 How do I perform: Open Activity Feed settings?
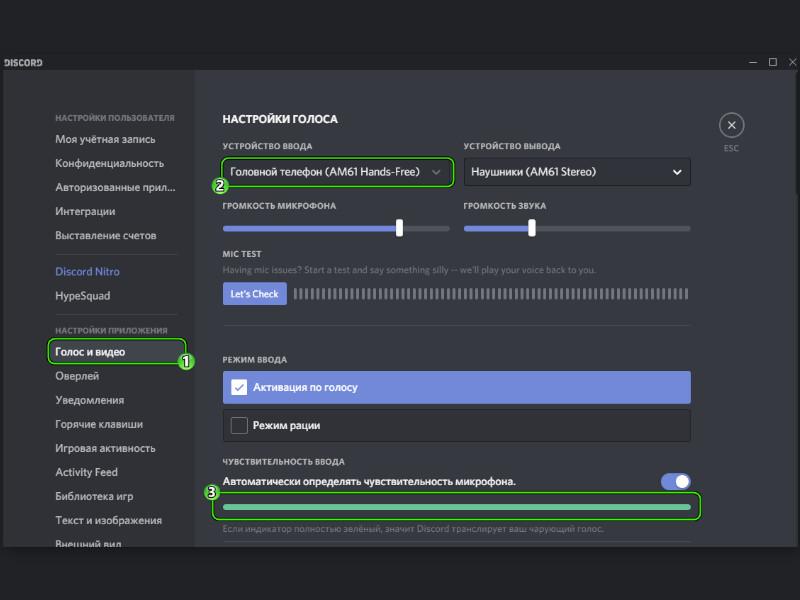[x=86, y=472]
